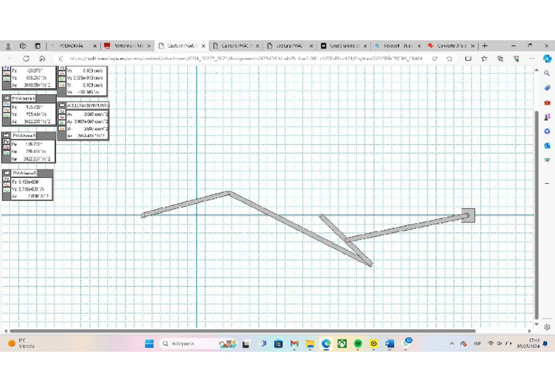Screen dimensions: 555x392
Task: Open the clock and date panel
Action: [x=528, y=344]
